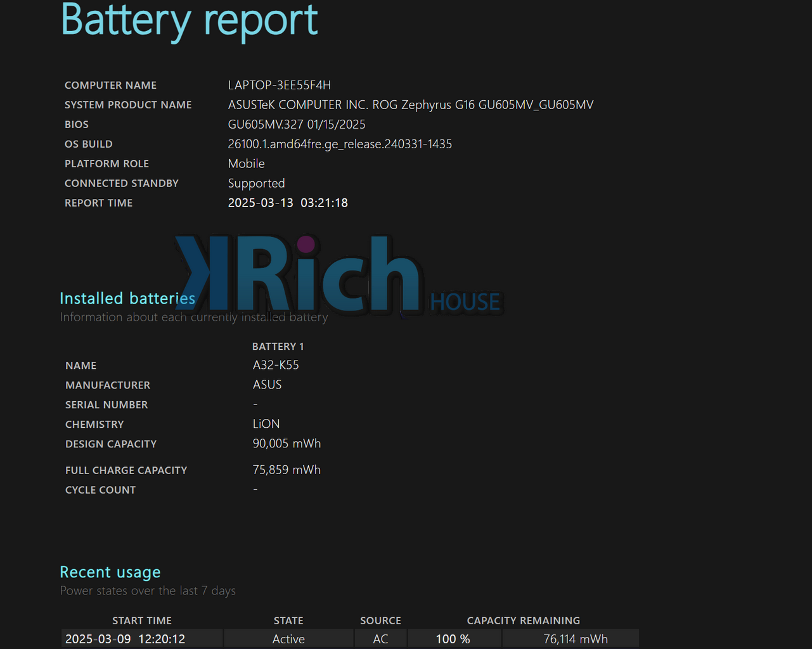This screenshot has height=649, width=812.
Task: Select the CYCLE COUNT label
Action: point(100,490)
